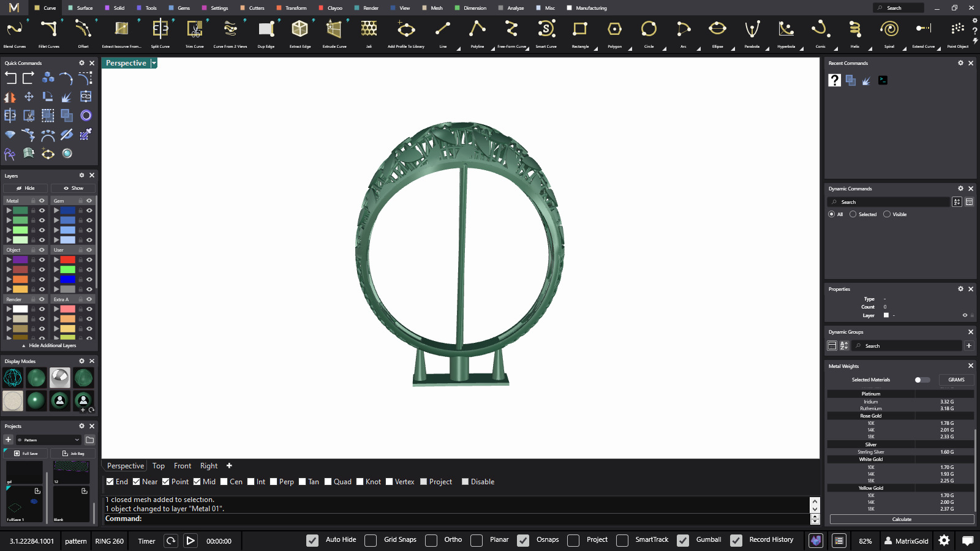This screenshot has width=980, height=551.
Task: Select the Mirror quick command icon
Action: 10,97
